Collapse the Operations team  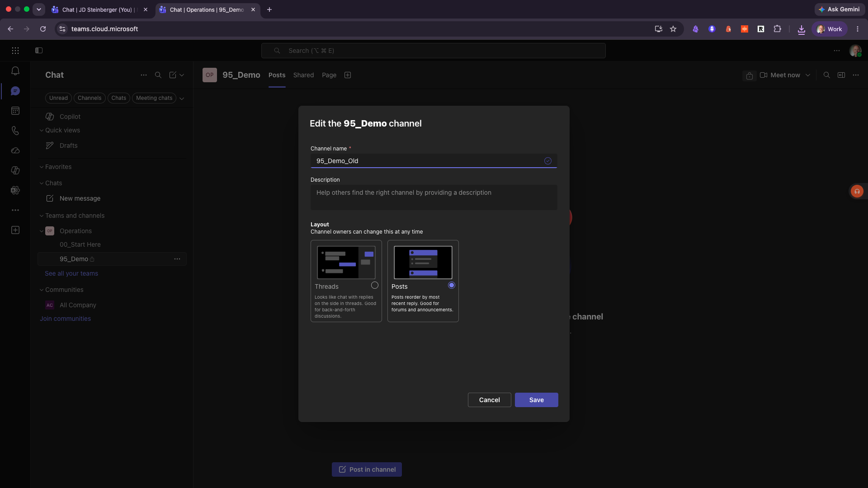(x=42, y=231)
